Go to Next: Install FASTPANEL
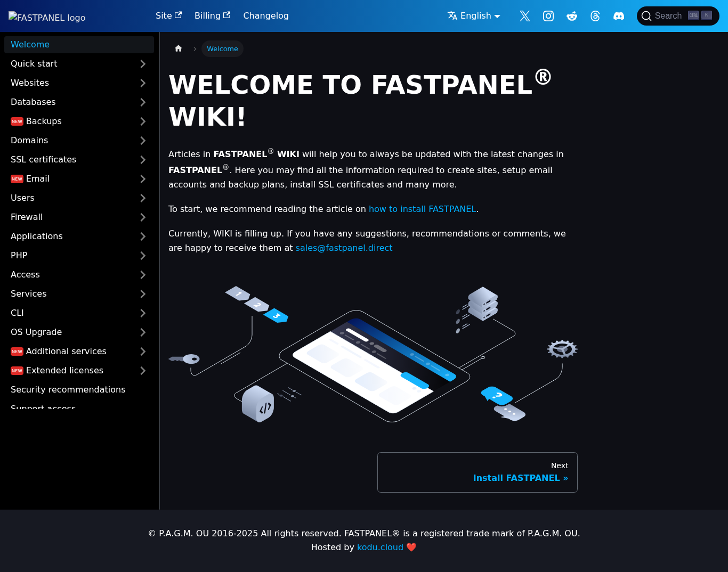728x572 pixels. coord(478,472)
